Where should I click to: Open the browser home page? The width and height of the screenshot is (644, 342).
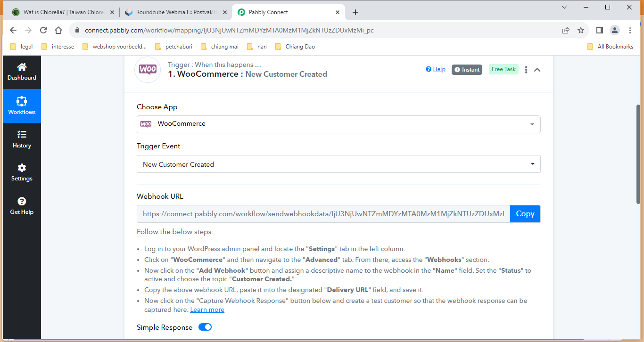tap(58, 30)
